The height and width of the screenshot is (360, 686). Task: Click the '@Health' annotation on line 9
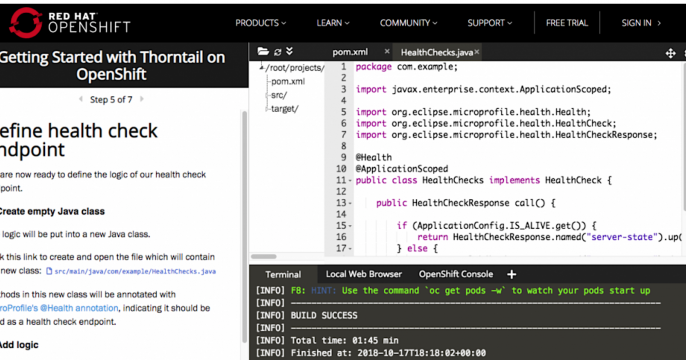click(x=374, y=157)
